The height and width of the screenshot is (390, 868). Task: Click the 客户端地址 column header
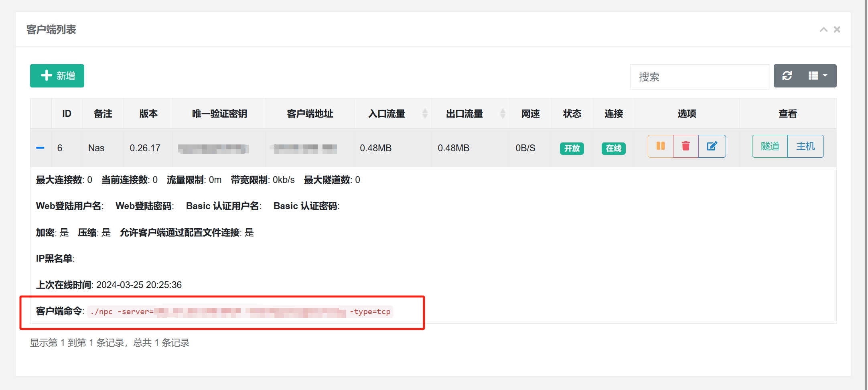point(310,114)
